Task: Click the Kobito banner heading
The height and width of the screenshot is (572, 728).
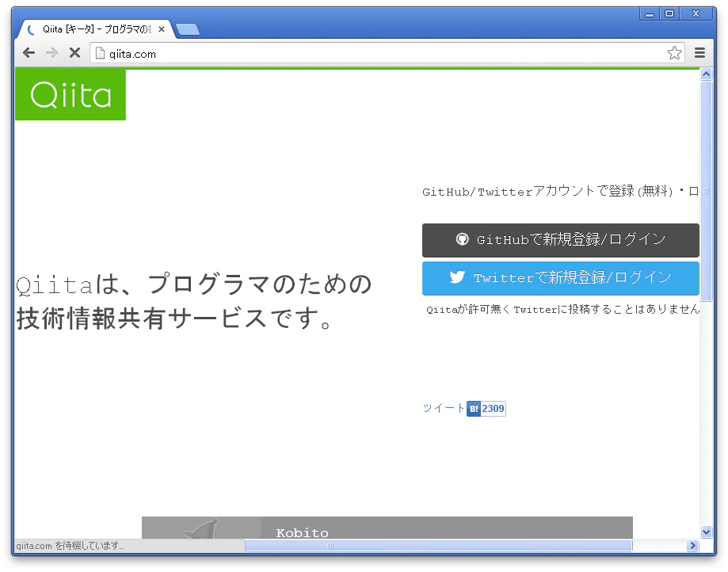Action: [x=303, y=532]
